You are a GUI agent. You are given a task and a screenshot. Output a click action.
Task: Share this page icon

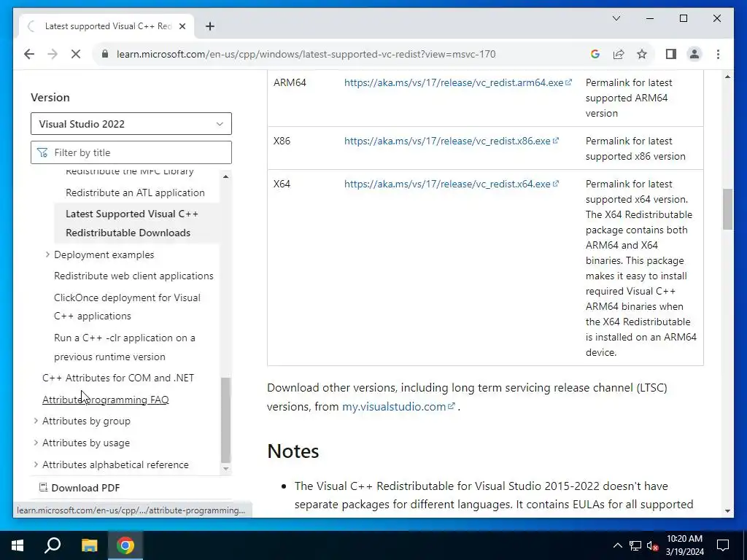click(619, 54)
